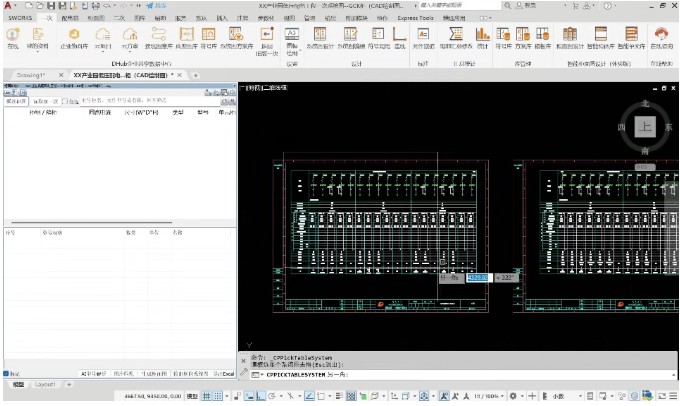Click the text settings A= icon
680x406 pixels.
pos(423,34)
